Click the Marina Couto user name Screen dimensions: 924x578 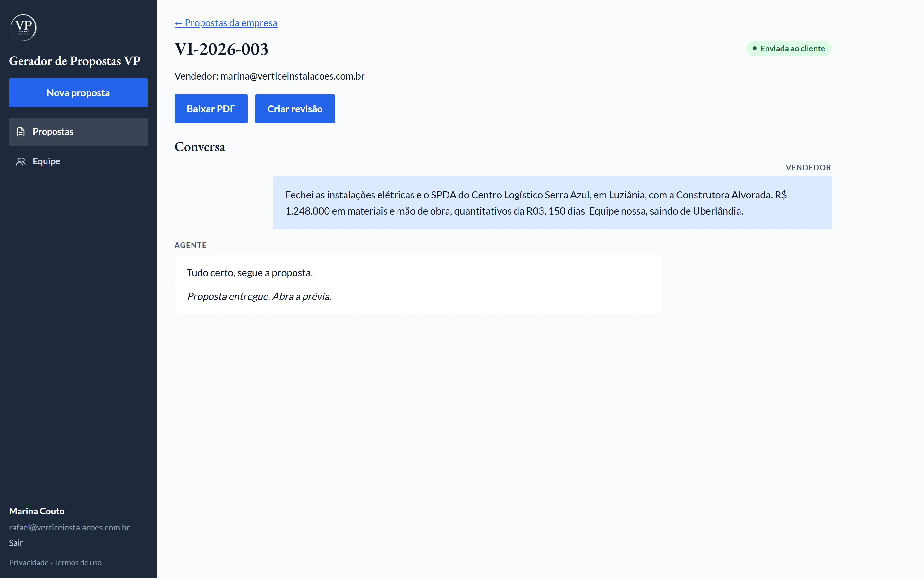pos(37,511)
